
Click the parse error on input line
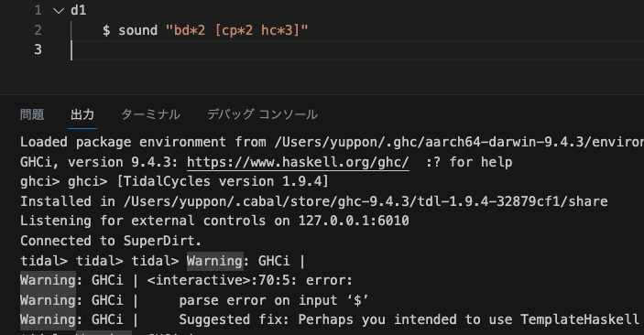(274, 300)
